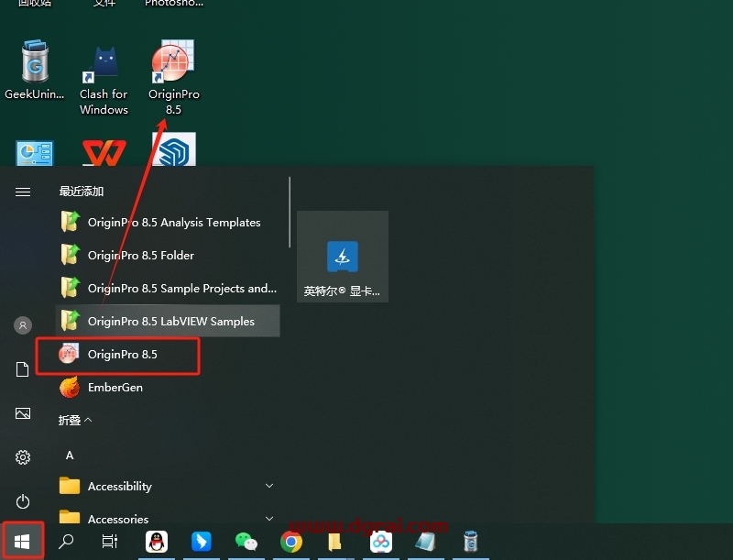733x560 pixels.
Task: Open the blue SketchUp desktop icon
Action: pos(174,149)
